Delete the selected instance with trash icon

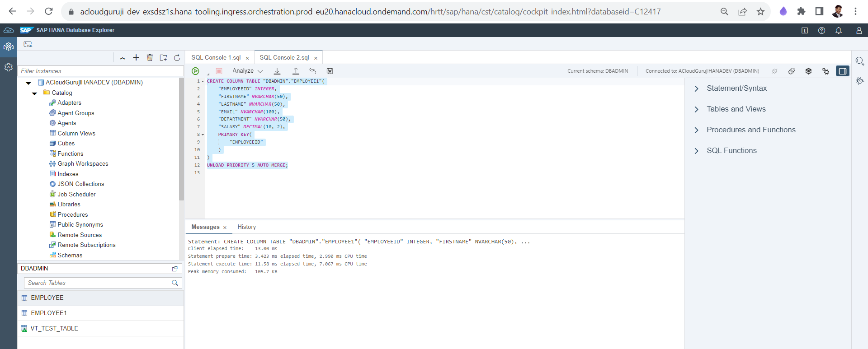(x=150, y=58)
